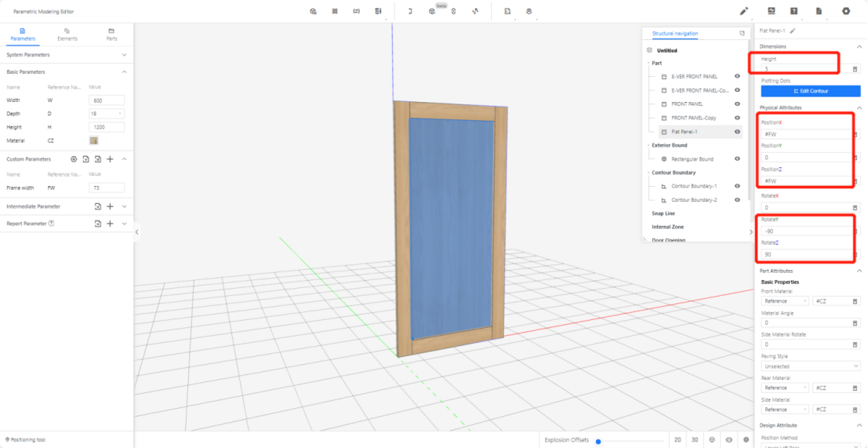
Task: Click the Material CZ color swatch
Action: (94, 140)
